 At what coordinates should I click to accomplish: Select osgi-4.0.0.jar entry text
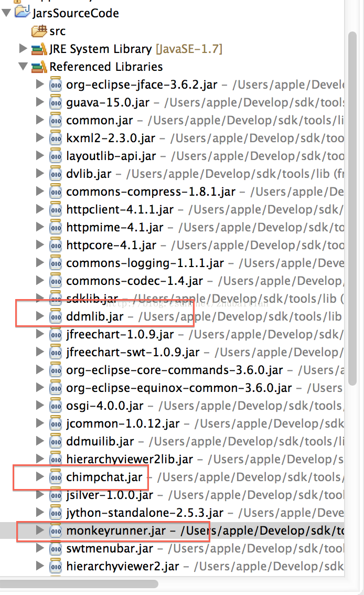105,406
